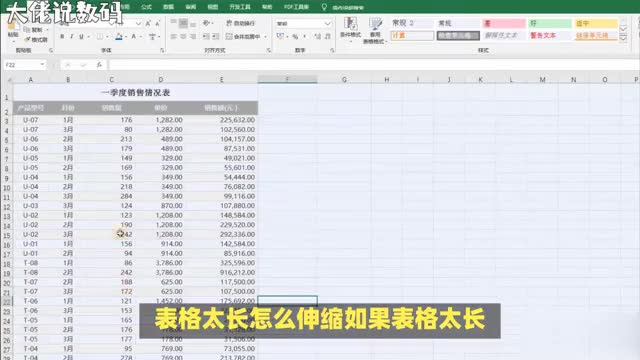Toggle italic formatting
The width and height of the screenshot is (640, 360).
71,37
